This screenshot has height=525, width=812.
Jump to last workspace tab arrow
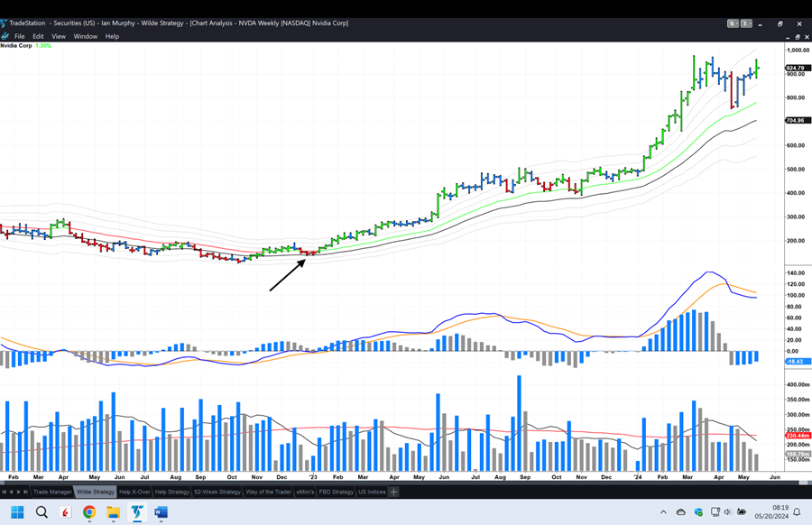click(x=25, y=492)
